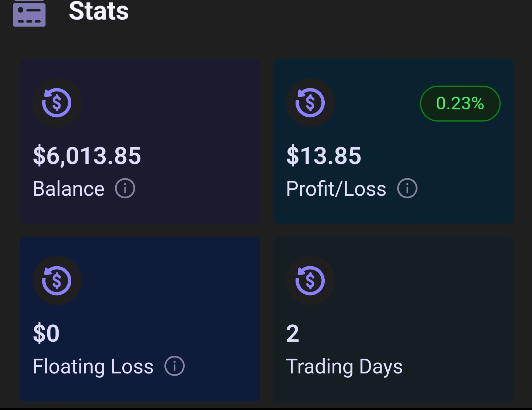This screenshot has width=532, height=410.
Task: Click the $0 floating loss value
Action: pos(46,333)
